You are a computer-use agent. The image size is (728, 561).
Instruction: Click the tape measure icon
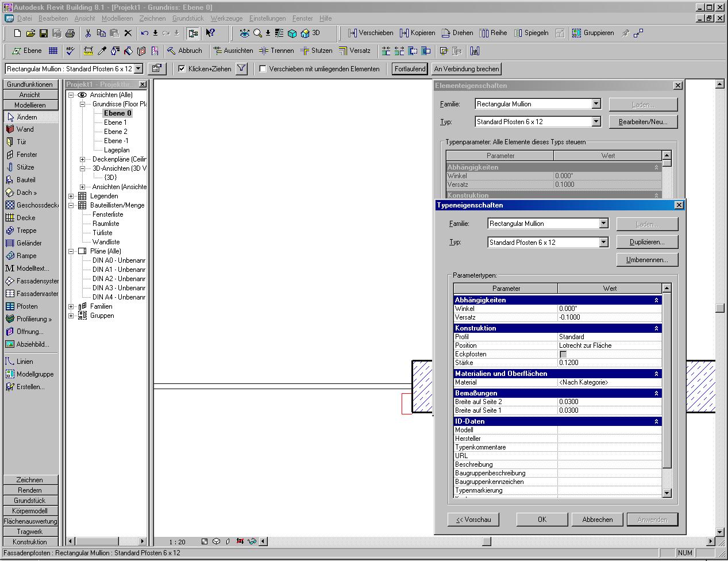click(x=88, y=51)
